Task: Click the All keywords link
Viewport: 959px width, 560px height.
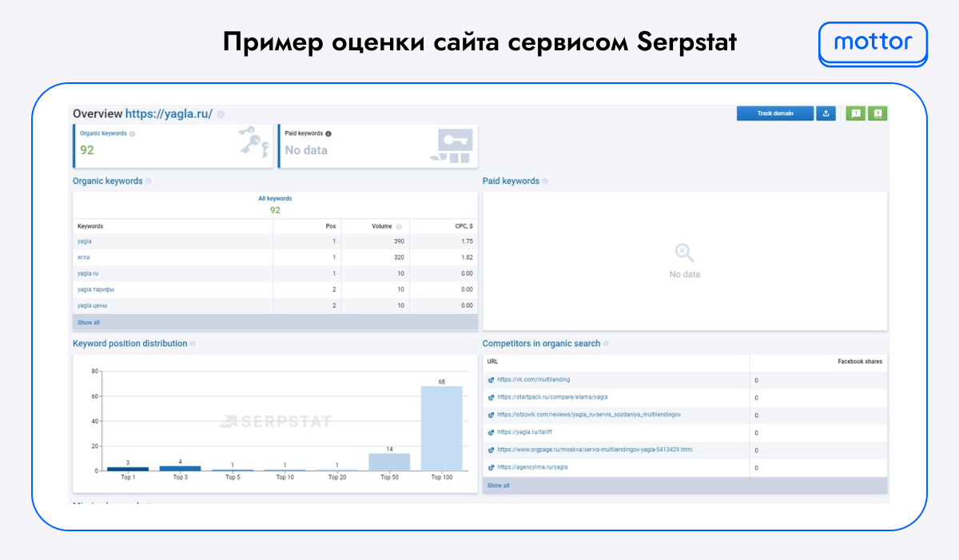Action: click(x=275, y=198)
